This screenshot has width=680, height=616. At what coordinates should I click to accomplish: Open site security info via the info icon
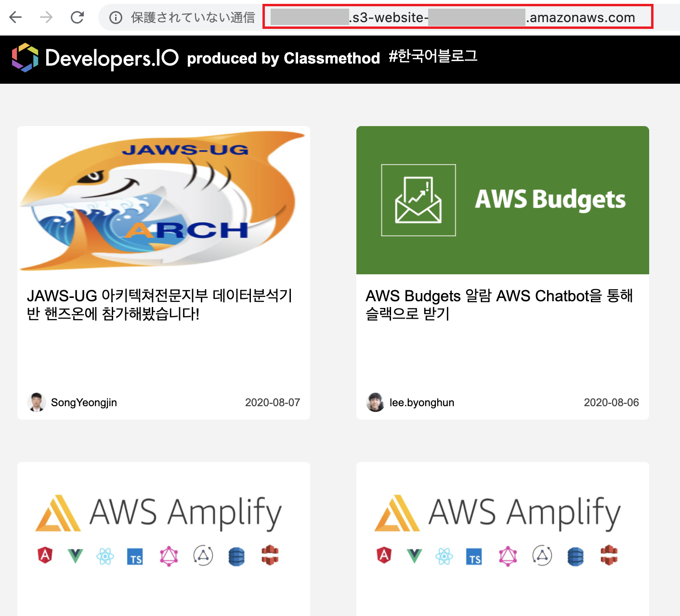[x=115, y=17]
